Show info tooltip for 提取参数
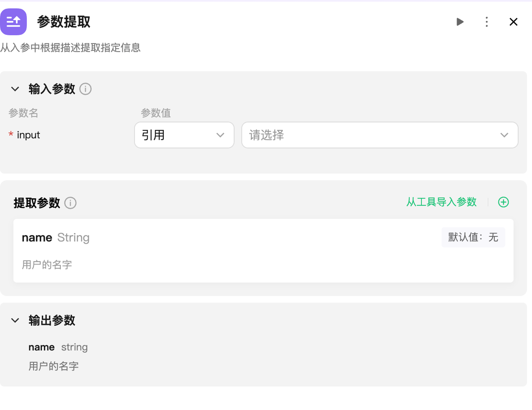Image resolution: width=532 pixels, height=410 pixels. pos(70,203)
